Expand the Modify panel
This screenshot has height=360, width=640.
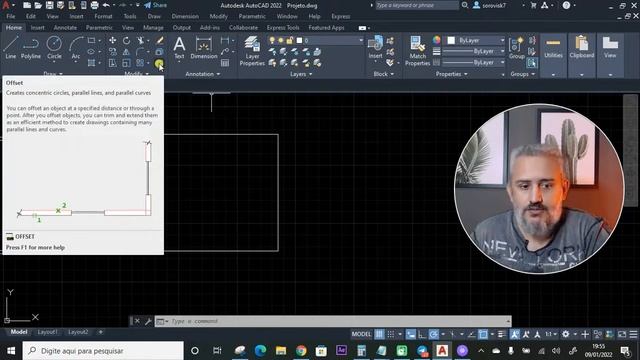pos(137,74)
